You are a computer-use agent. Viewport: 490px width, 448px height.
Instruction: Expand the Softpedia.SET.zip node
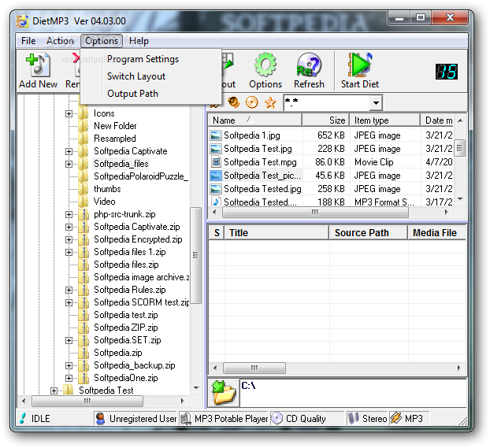click(69, 341)
